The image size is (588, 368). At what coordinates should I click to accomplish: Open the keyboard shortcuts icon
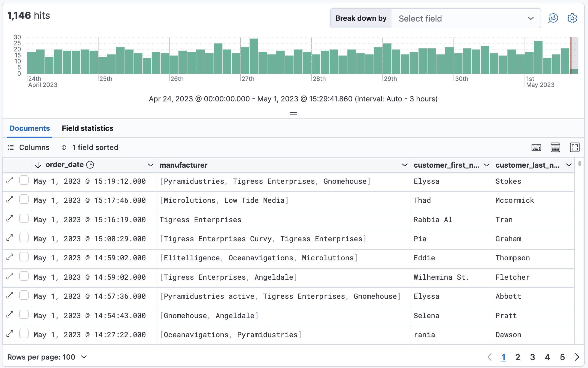536,147
